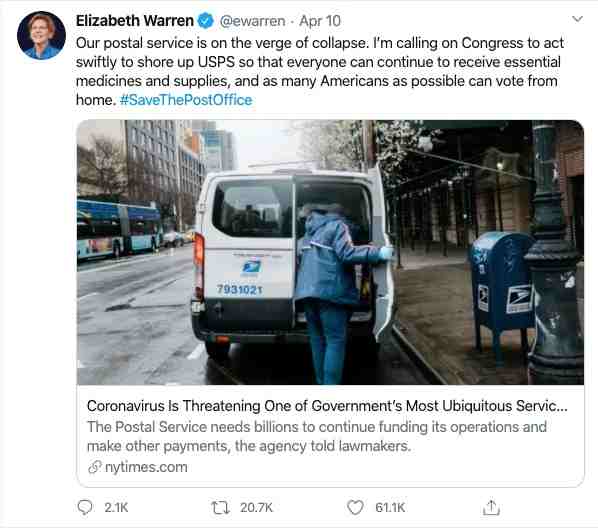Click the blue verified badge
598x528 pixels.
click(x=206, y=21)
